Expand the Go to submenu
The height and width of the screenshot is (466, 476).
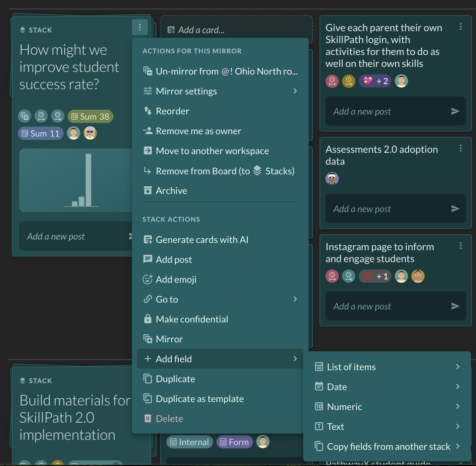pos(220,299)
